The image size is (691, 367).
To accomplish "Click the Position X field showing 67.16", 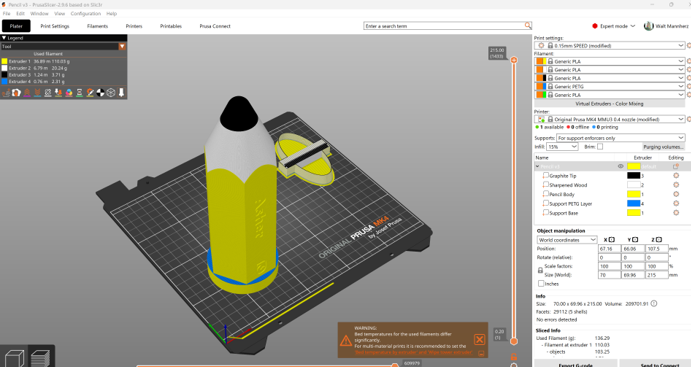I will click(609, 248).
